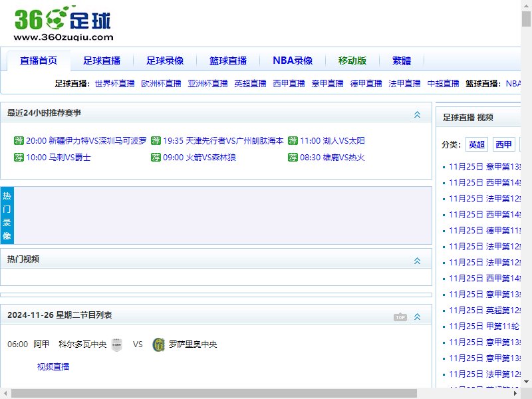Viewport: 532px width, 399px height.
Task: Open the 19:35 天津先行者VS广州朗肽海本 match
Action: 223,140
